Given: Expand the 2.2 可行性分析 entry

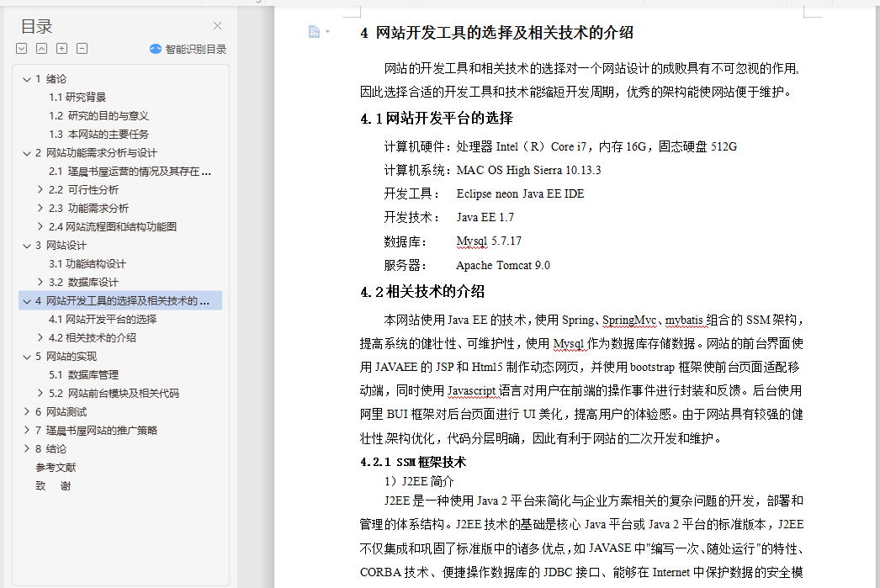Looking at the screenshot, I should click(40, 189).
